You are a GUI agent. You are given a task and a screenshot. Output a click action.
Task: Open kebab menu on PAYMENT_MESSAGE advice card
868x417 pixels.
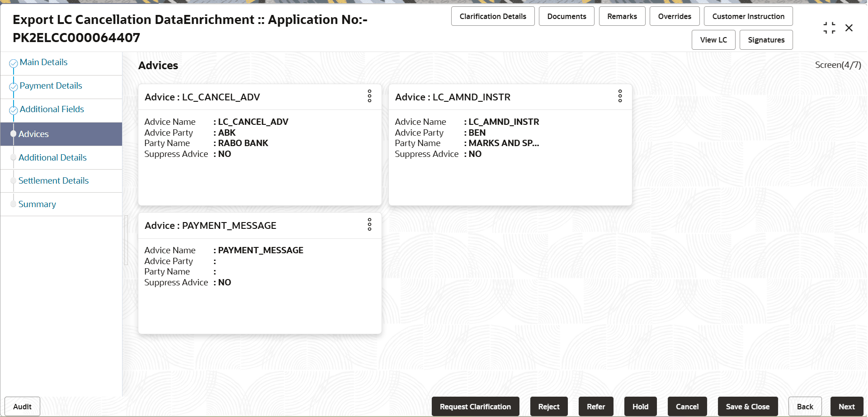[x=369, y=224]
